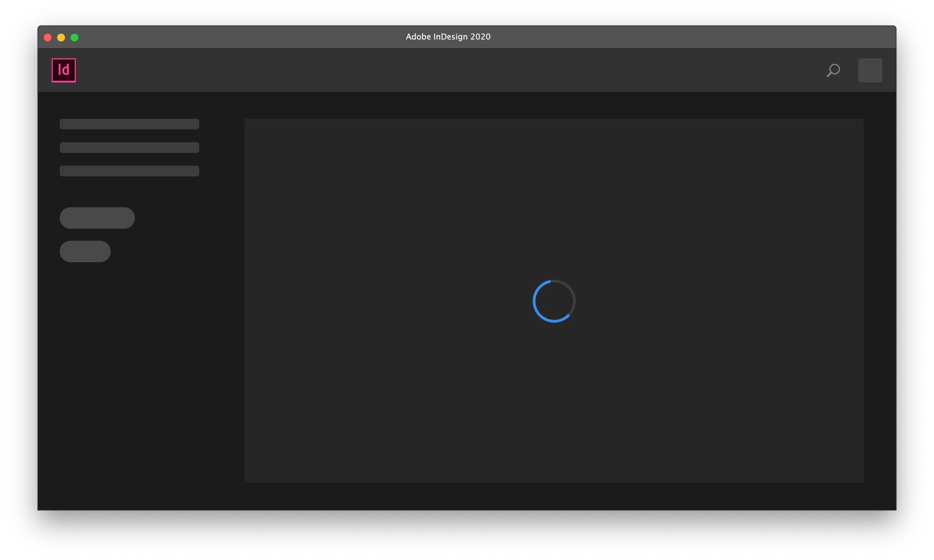Click the Adobe InDesign 2020 title text
The width and height of the screenshot is (934, 560).
pyautogui.click(x=448, y=37)
